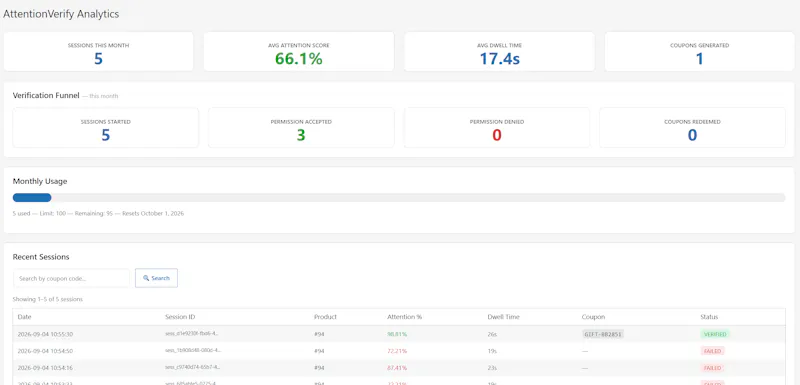The width and height of the screenshot is (800, 385).
Task: Click the 98.81% attention value
Action: (x=397, y=334)
